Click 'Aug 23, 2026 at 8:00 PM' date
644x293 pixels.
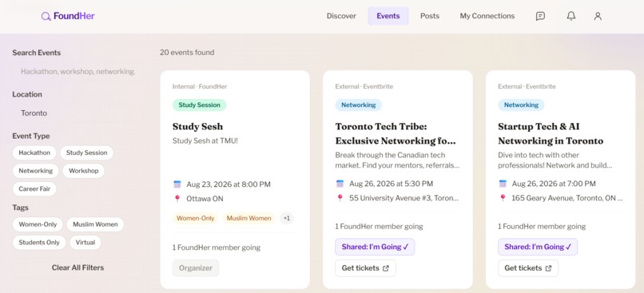point(229,184)
